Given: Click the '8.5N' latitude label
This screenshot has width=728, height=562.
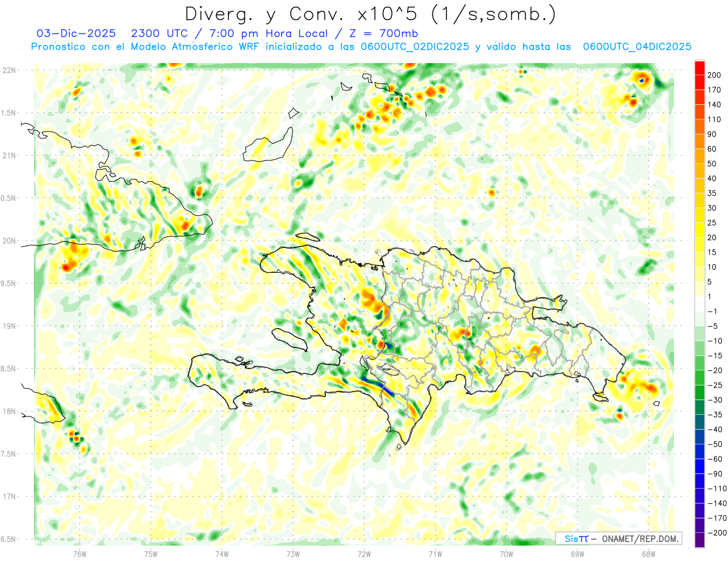Looking at the screenshot, I should point(9,369).
